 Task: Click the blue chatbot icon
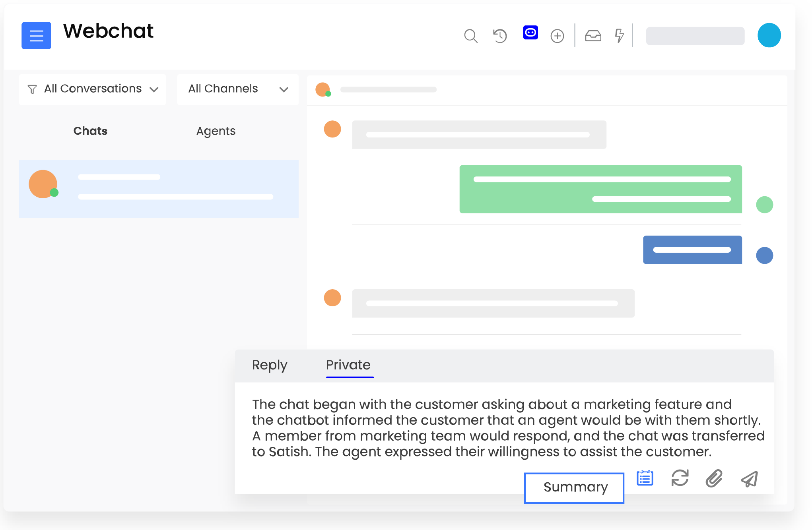530,33
